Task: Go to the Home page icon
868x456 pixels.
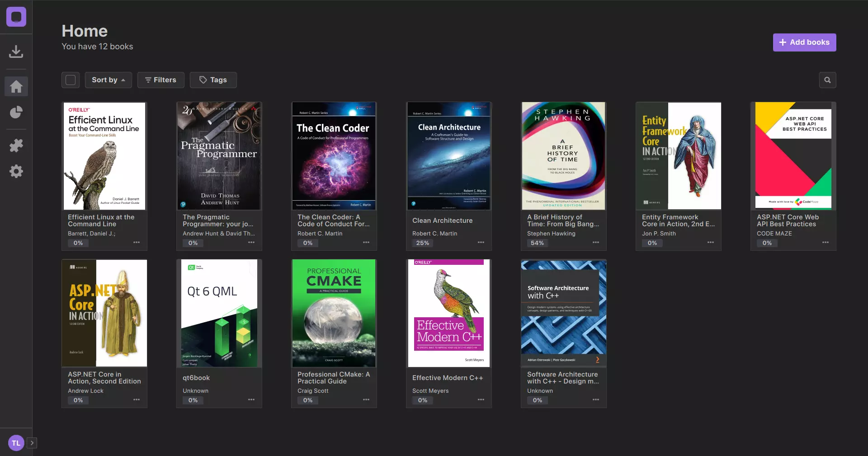Action: (16, 86)
